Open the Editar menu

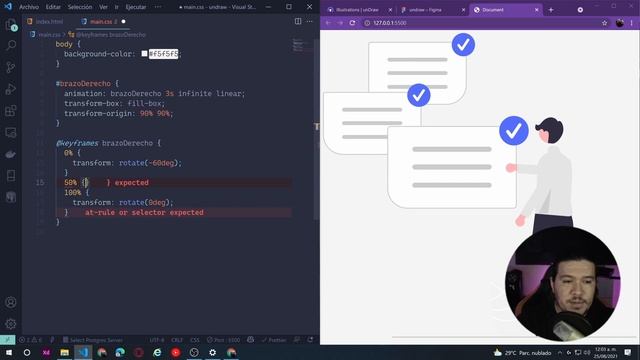[x=53, y=7]
